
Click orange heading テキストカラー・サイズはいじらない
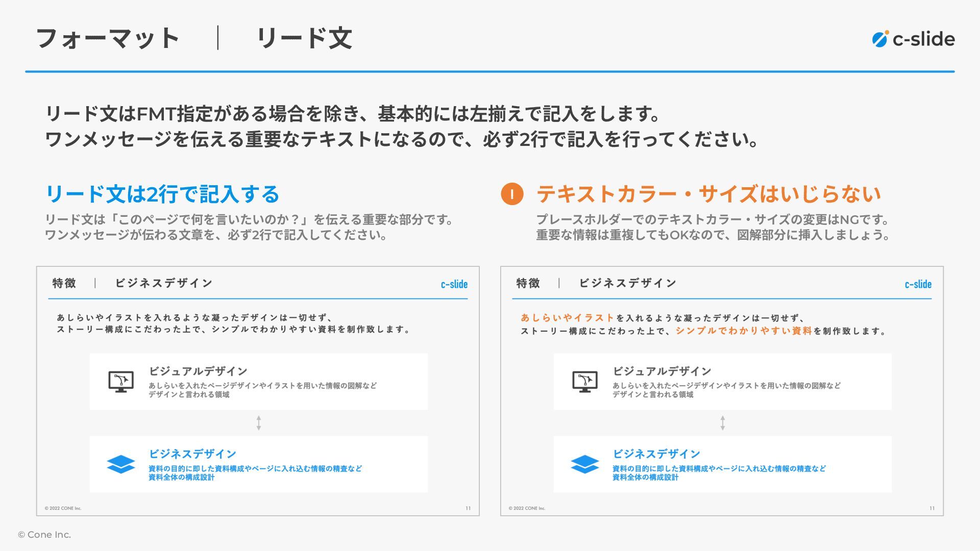click(x=708, y=194)
